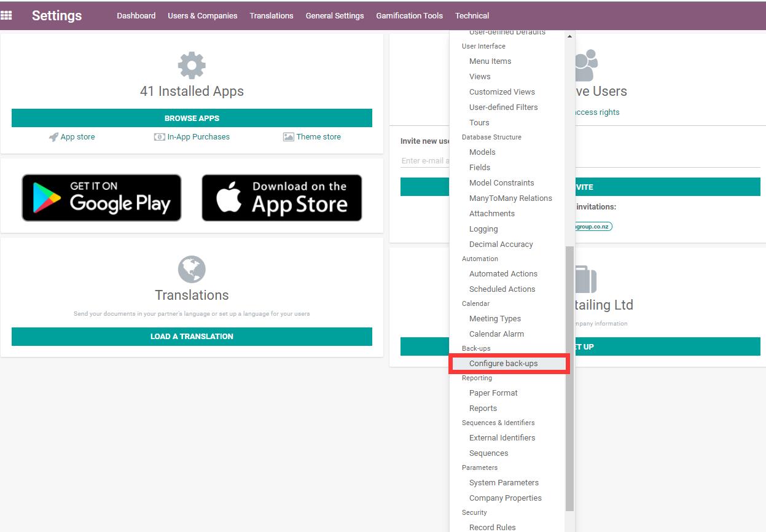Select Record Rules under Security
This screenshot has height=532, width=766.
pos(492,527)
